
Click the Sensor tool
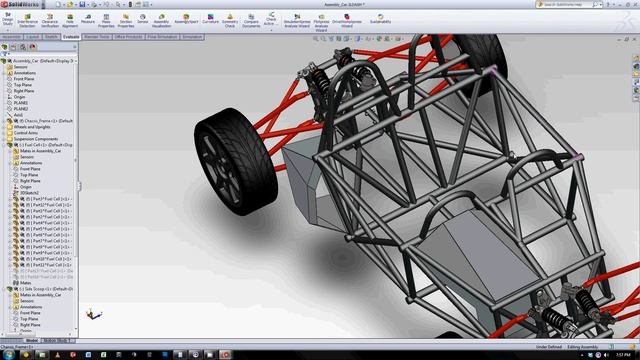[142, 19]
